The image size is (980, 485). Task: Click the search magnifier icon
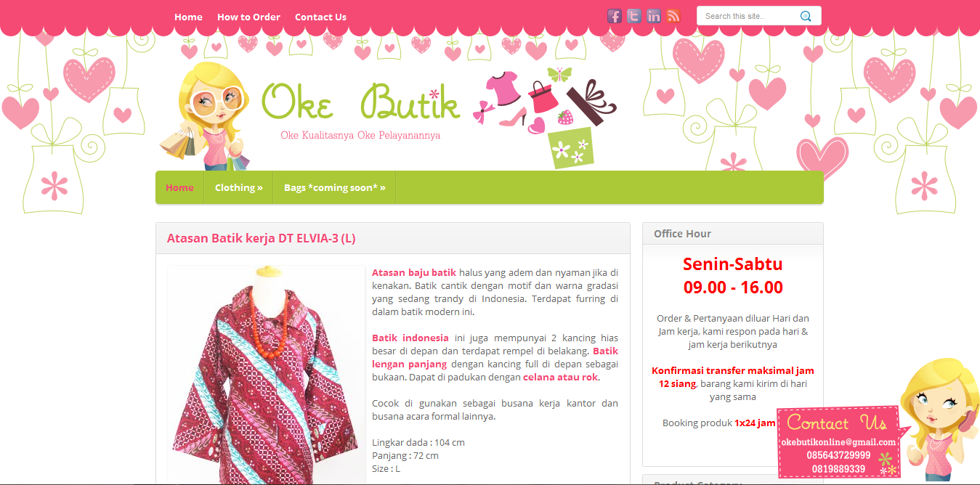click(806, 16)
